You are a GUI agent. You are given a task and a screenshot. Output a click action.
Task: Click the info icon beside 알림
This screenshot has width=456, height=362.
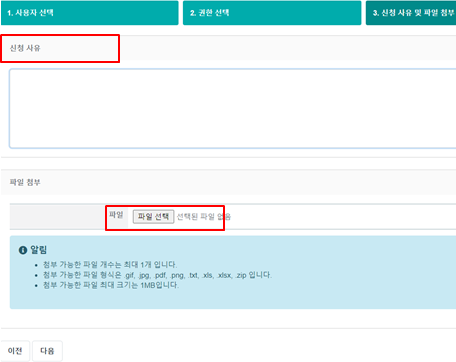point(23,250)
